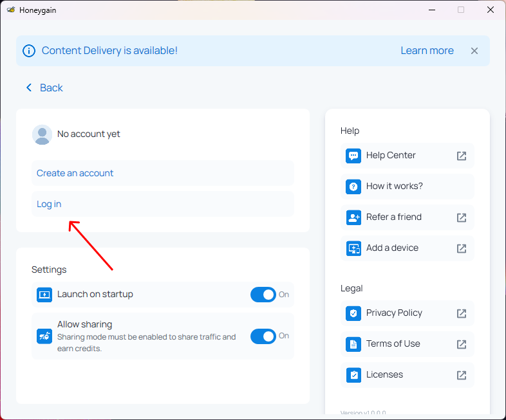
Task: Open the Refer a friend entry
Action: pos(408,217)
